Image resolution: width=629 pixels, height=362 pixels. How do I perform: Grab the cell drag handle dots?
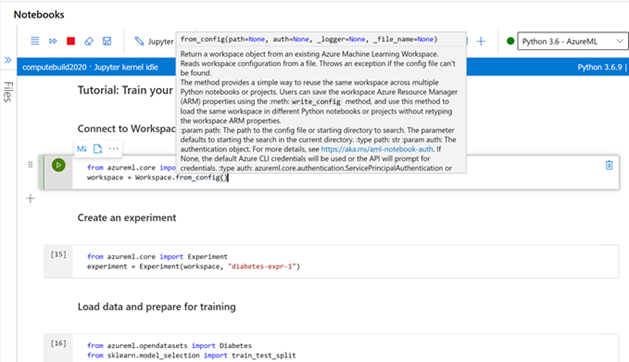click(x=30, y=165)
